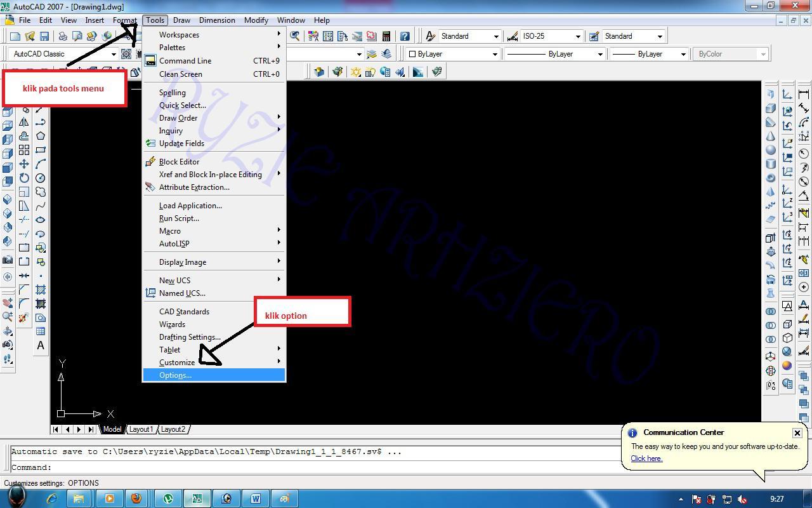Open the color control ByLayer dropdown
This screenshot has height=508, width=812.
(x=453, y=54)
